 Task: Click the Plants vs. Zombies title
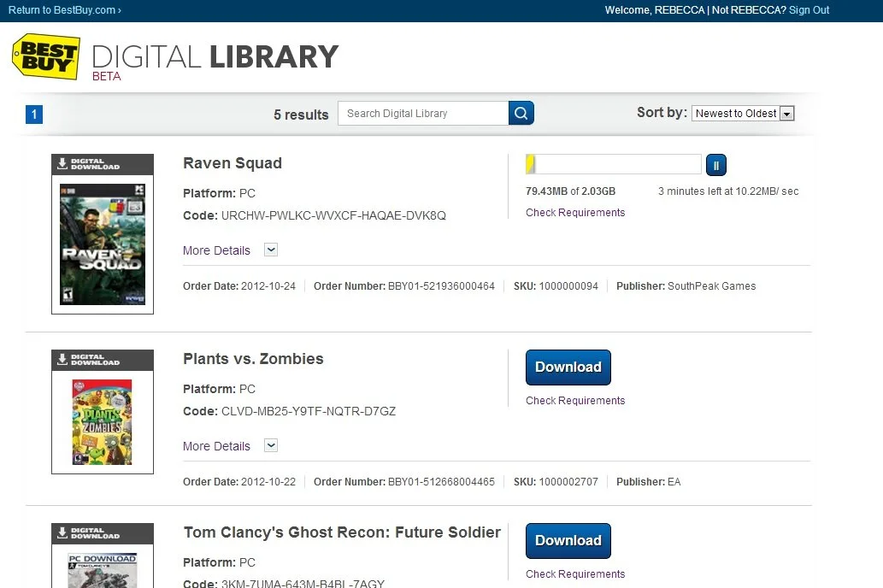[253, 359]
